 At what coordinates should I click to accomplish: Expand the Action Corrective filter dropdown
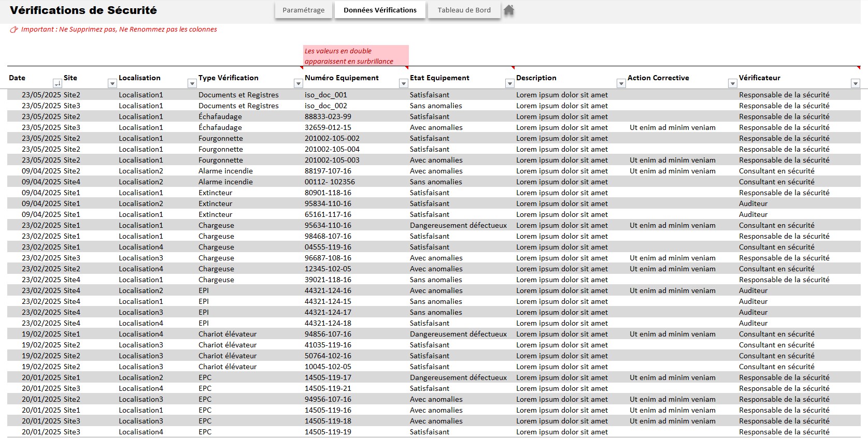[732, 83]
